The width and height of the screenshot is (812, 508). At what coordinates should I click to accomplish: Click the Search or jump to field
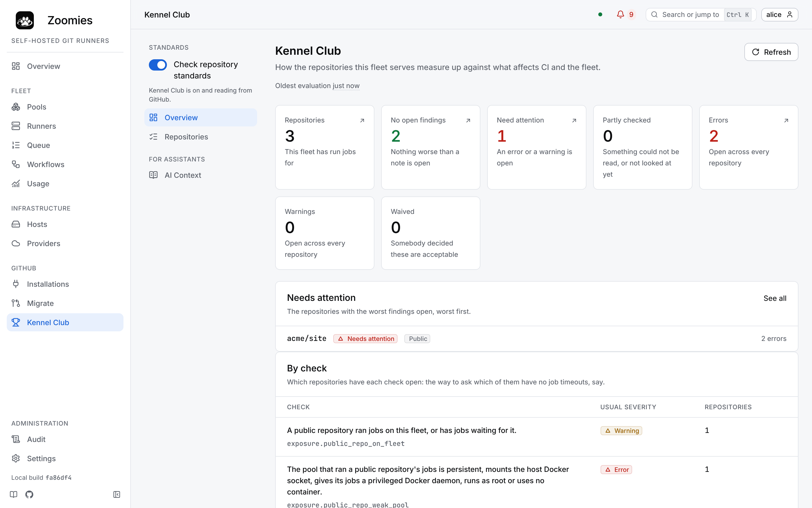pyautogui.click(x=701, y=14)
